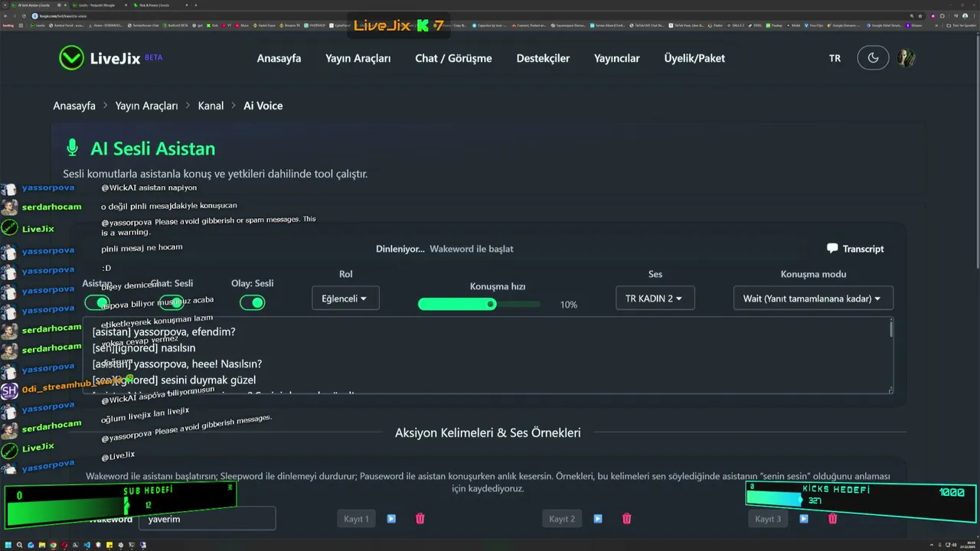Click the "10%" speed value

point(568,305)
